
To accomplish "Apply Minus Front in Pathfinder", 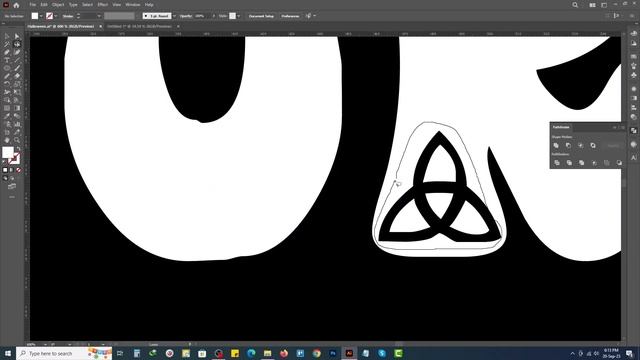I will (568, 145).
